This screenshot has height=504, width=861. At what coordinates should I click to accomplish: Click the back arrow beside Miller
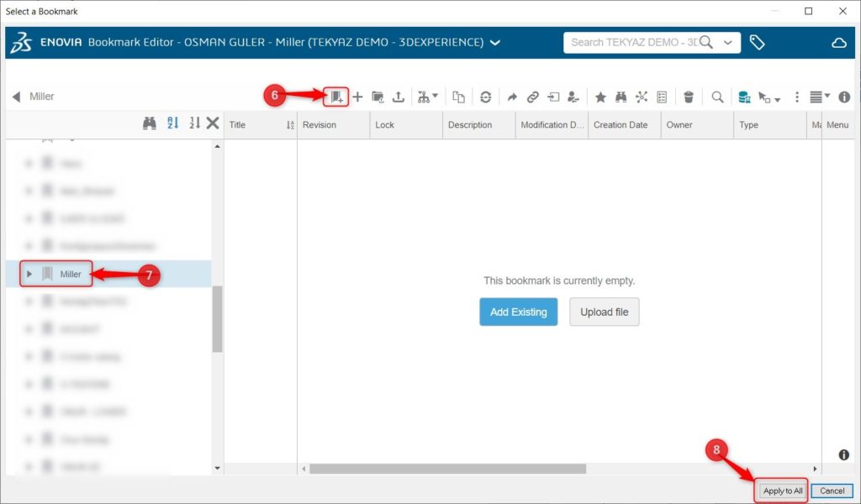(17, 97)
